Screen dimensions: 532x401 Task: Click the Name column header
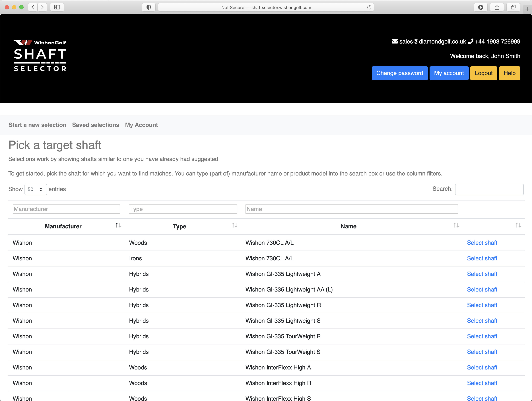(x=349, y=226)
